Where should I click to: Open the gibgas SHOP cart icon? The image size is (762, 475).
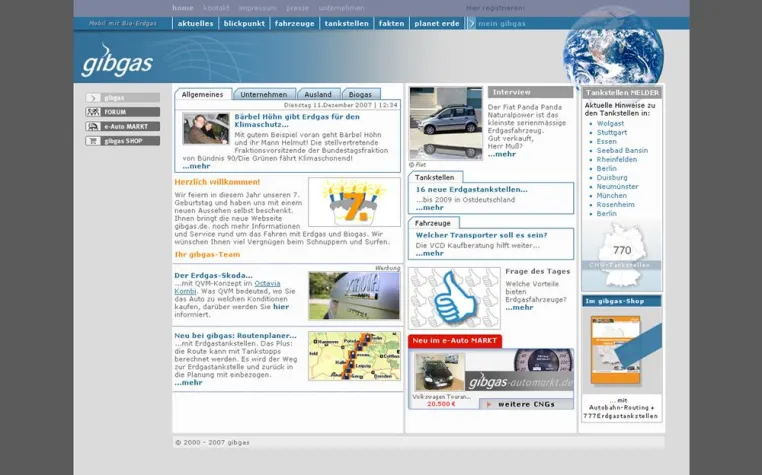(x=93, y=141)
